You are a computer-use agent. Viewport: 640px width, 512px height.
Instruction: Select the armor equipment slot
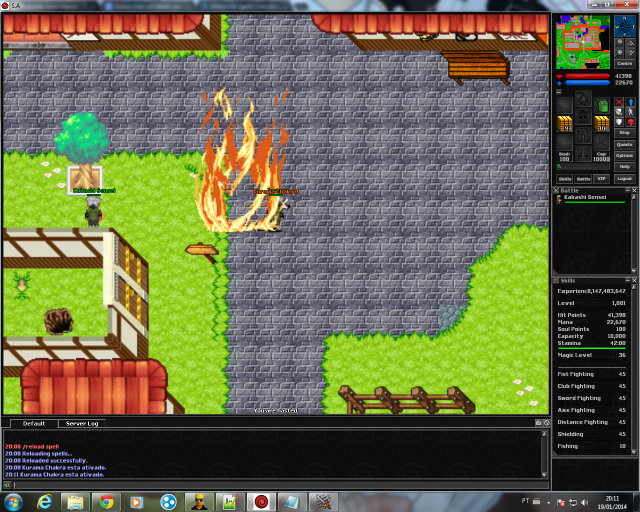[x=583, y=116]
